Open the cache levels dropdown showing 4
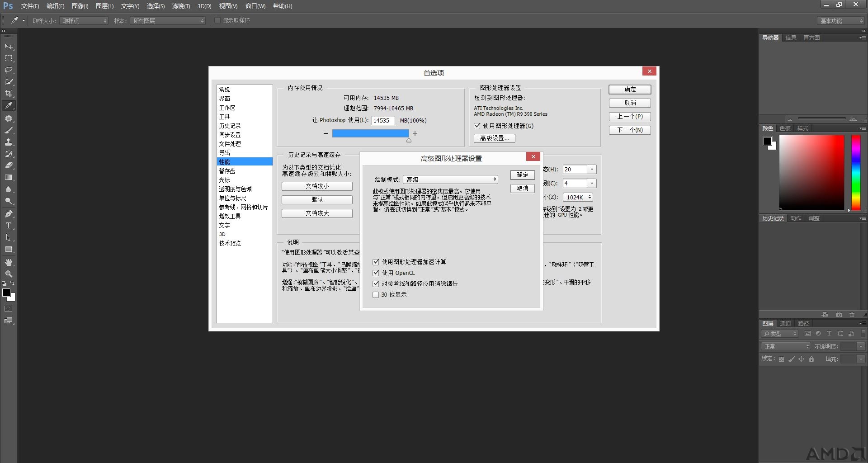The image size is (868, 463). point(592,183)
